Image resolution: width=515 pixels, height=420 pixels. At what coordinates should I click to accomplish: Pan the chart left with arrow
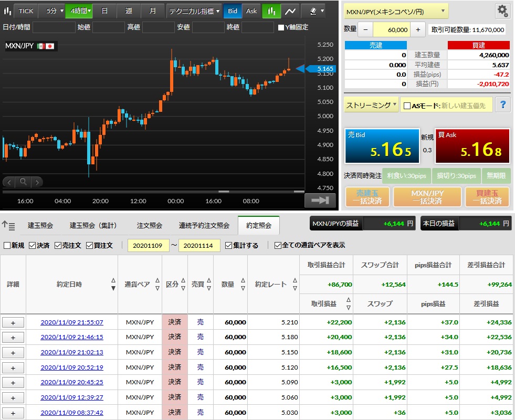[x=9, y=182]
